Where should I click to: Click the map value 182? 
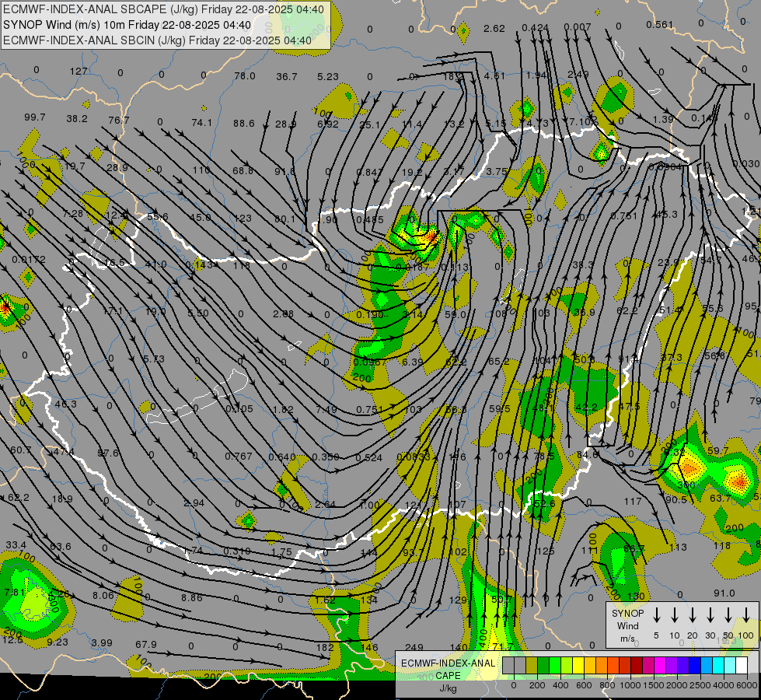325,647
